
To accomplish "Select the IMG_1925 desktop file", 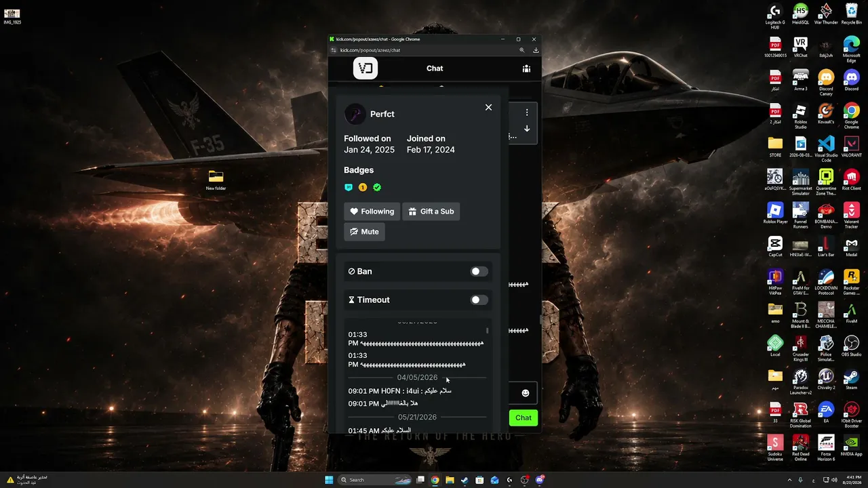I will pyautogui.click(x=12, y=16).
